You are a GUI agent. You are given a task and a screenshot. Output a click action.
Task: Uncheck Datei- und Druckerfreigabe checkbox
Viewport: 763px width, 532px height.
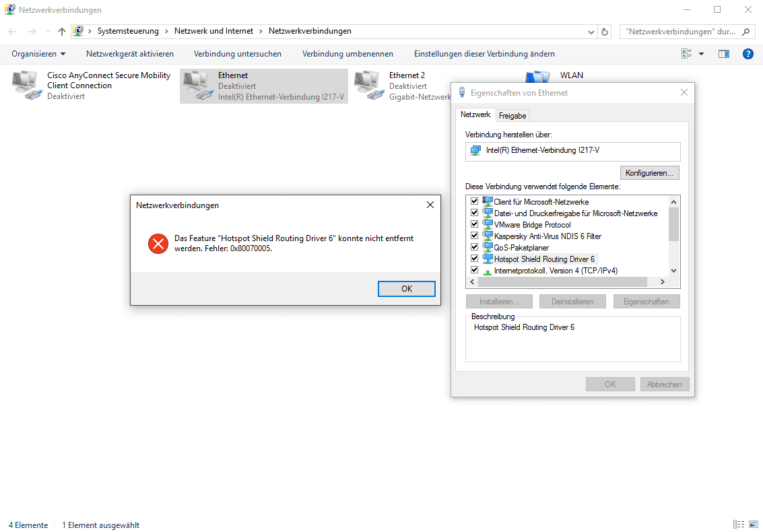point(475,213)
